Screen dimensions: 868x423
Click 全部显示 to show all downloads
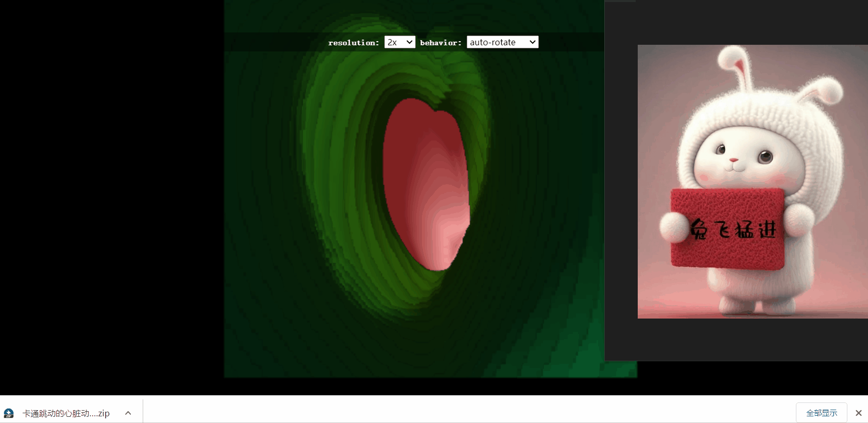pyautogui.click(x=822, y=413)
